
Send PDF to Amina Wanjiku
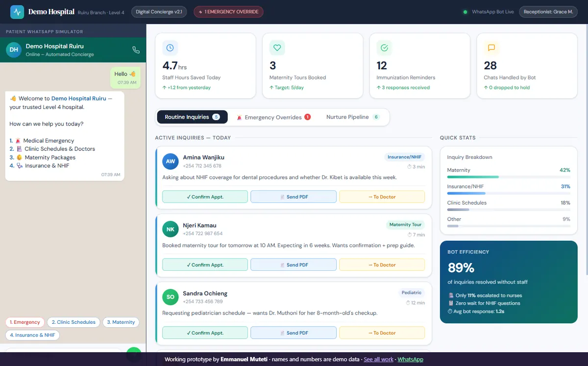point(294,197)
